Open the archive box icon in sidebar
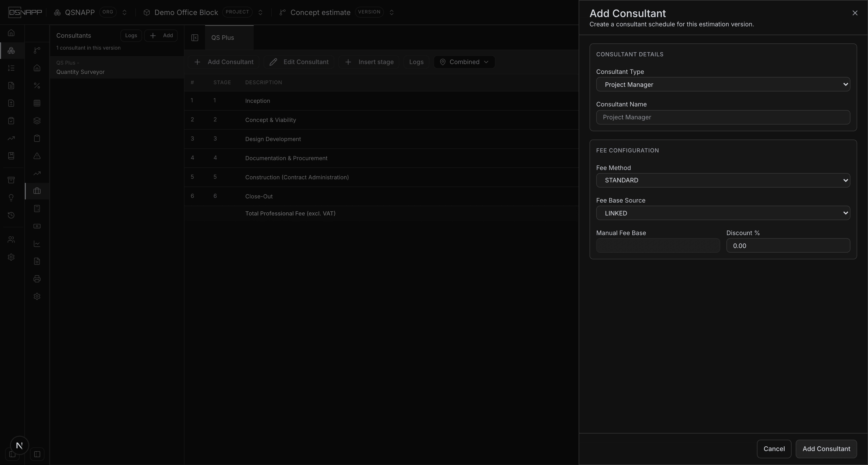Viewport: 868px width, 465px height. click(11, 180)
